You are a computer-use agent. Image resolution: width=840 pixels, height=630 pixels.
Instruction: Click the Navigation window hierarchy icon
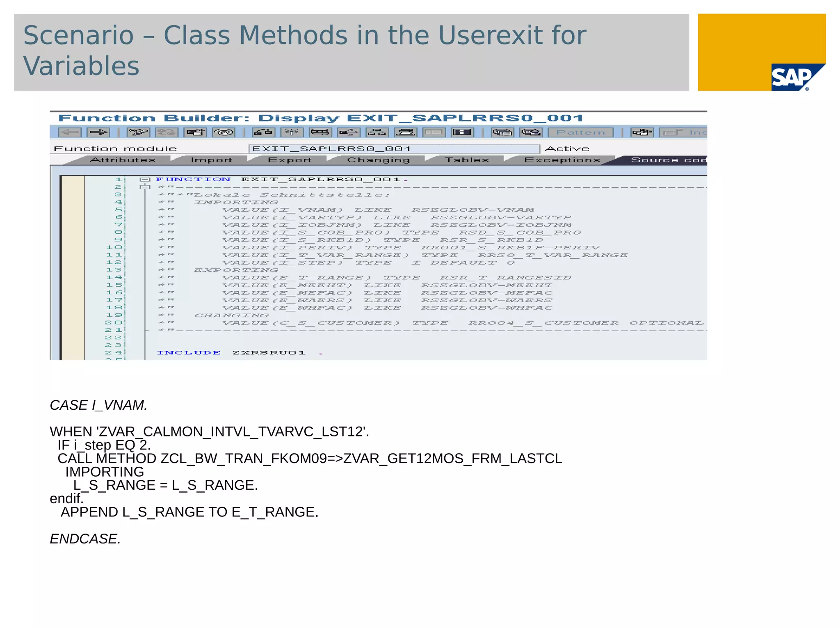[377, 132]
